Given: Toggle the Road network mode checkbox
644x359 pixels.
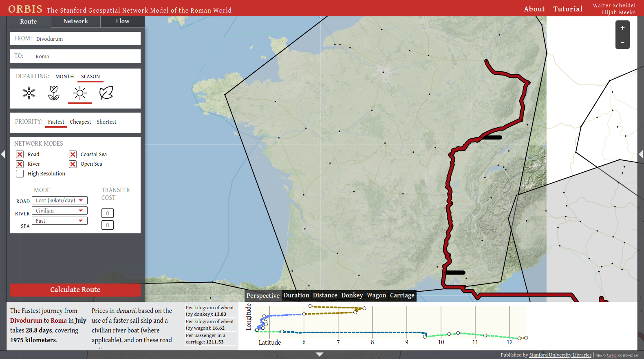Looking at the screenshot, I should pos(20,154).
